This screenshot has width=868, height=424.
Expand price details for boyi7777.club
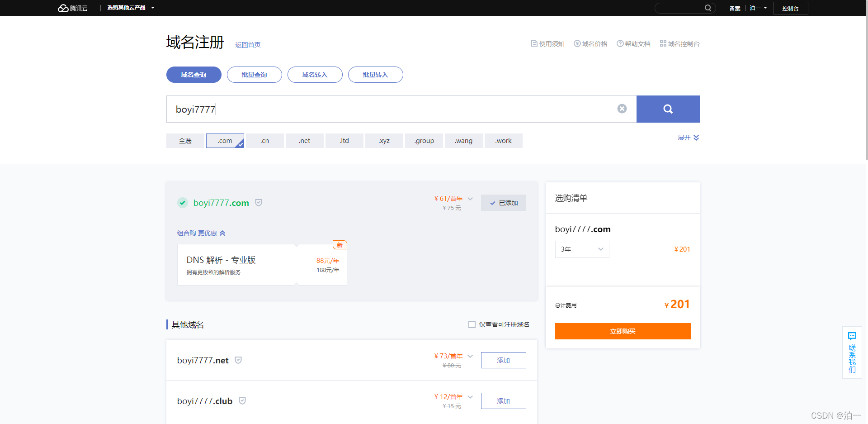click(470, 397)
